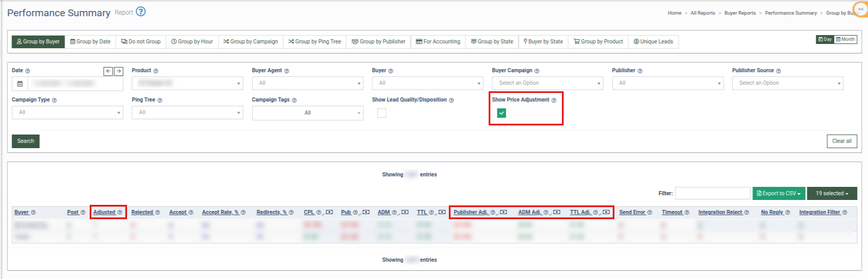This screenshot has height=279, width=868.
Task: Open the calendar icon in Date field
Action: coord(20,83)
